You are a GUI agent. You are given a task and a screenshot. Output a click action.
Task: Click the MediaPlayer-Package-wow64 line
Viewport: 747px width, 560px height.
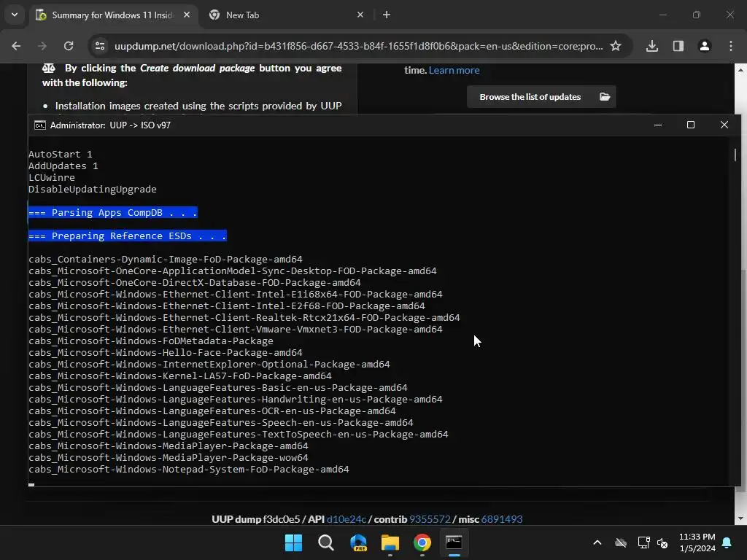coord(169,458)
